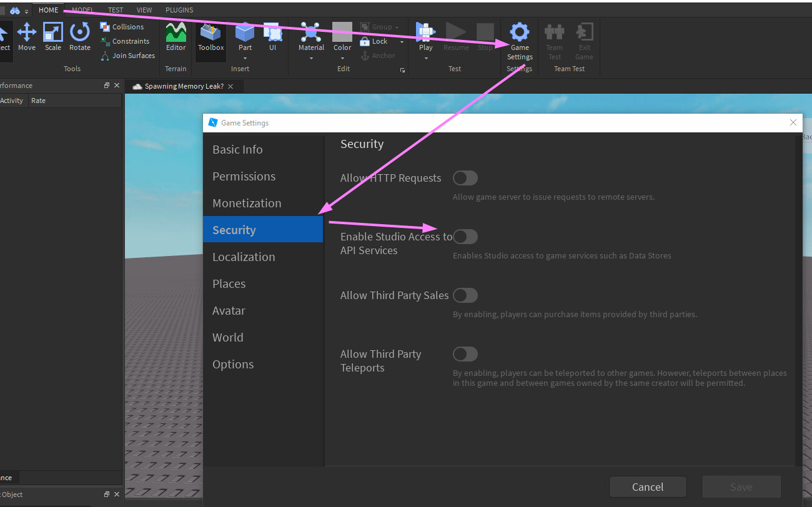
Task: Close the Spawning Memory Leak? place tab
Action: pyautogui.click(x=231, y=86)
